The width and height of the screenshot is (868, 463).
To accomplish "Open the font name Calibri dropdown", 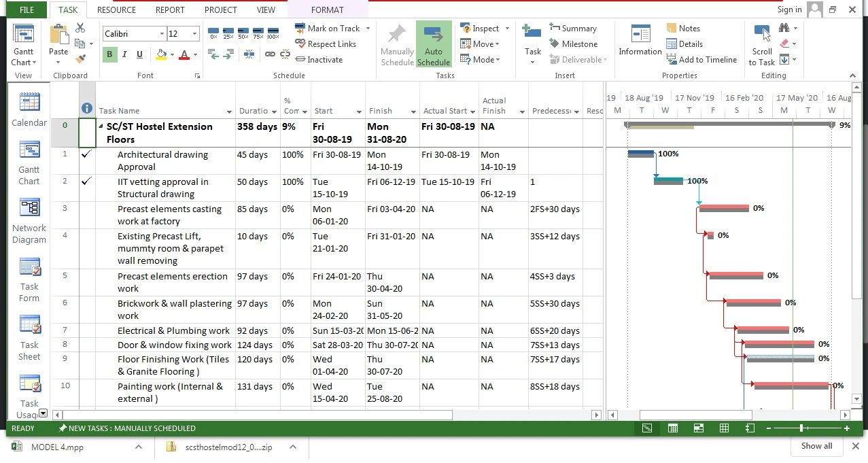I will pos(162,34).
